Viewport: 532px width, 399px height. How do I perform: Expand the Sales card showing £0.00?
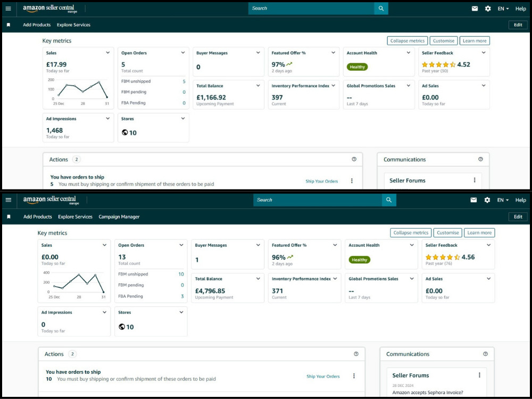[x=104, y=245]
